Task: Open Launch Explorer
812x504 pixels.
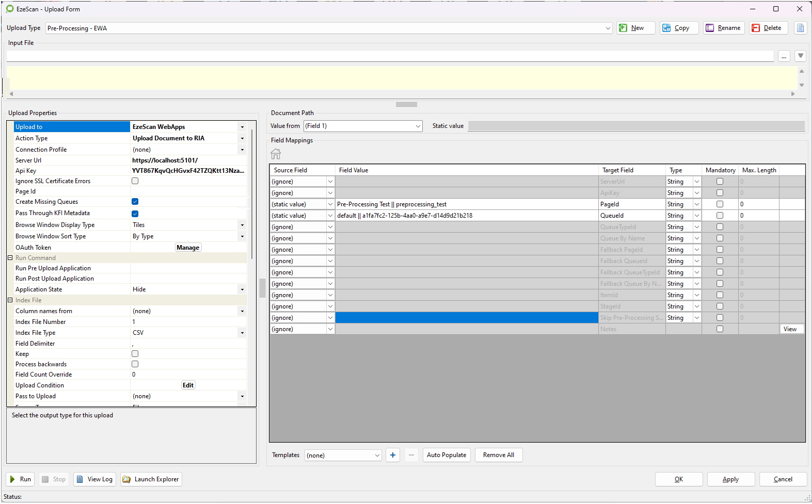Action: [x=151, y=479]
